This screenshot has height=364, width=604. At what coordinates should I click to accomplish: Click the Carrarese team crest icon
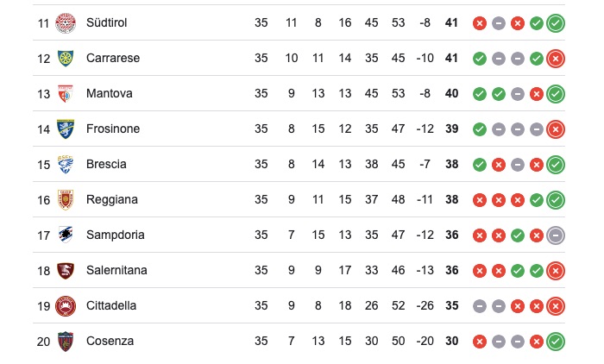point(65,58)
